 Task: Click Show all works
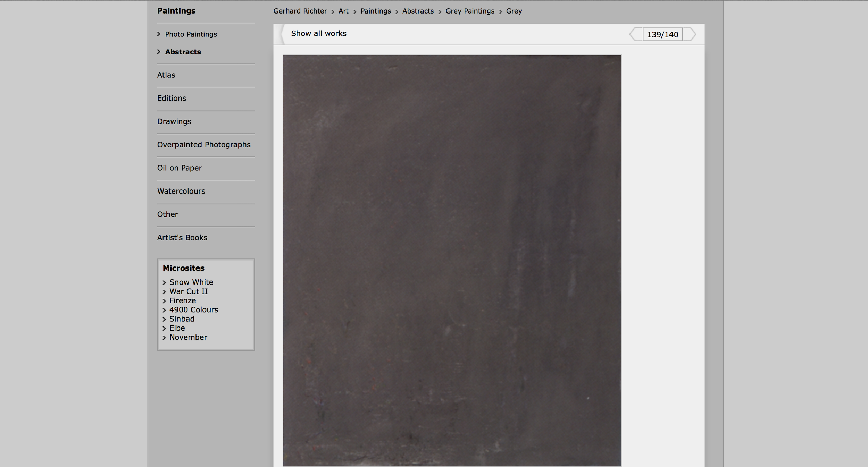tap(318, 33)
